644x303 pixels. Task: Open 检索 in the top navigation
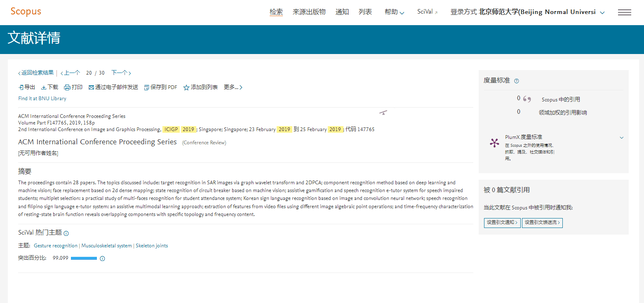[276, 12]
